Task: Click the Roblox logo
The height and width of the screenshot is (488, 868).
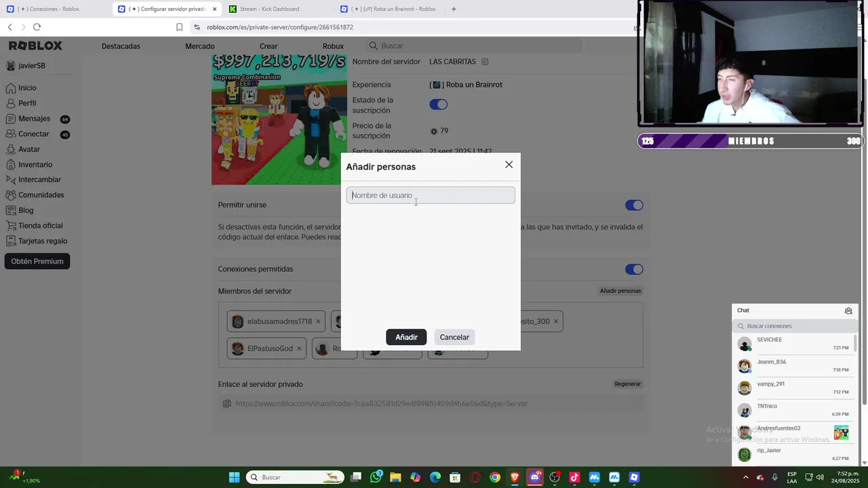Action: pos(35,45)
